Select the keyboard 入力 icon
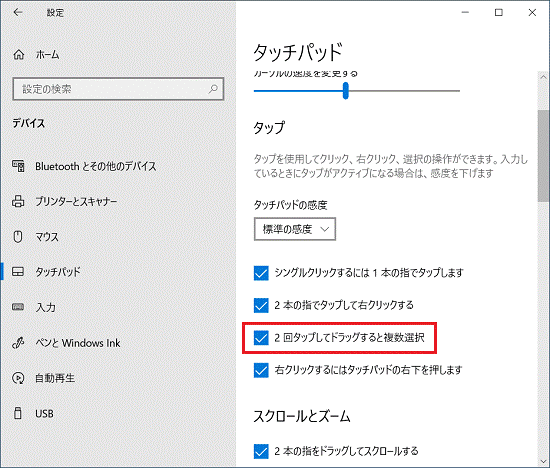550x468 pixels. pos(18,307)
